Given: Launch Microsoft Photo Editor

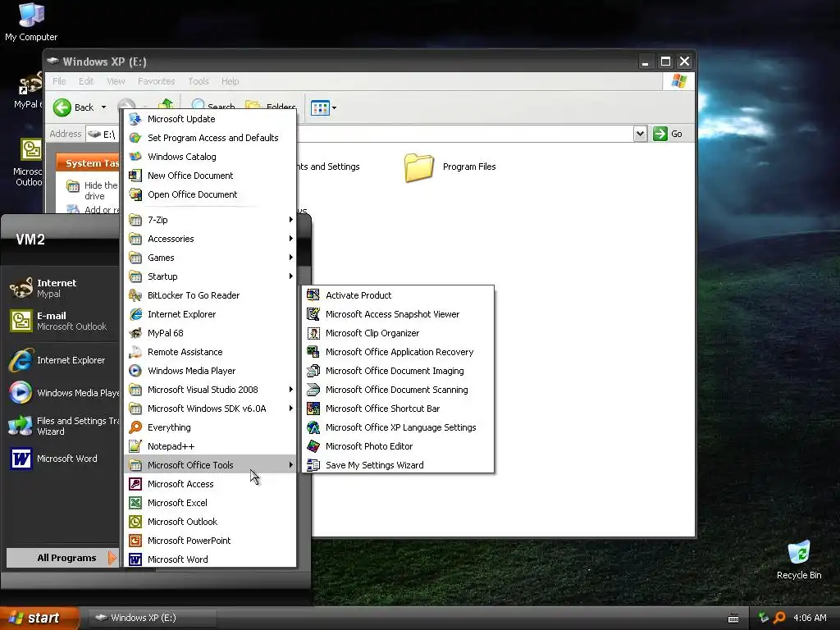Looking at the screenshot, I should click(398, 446).
